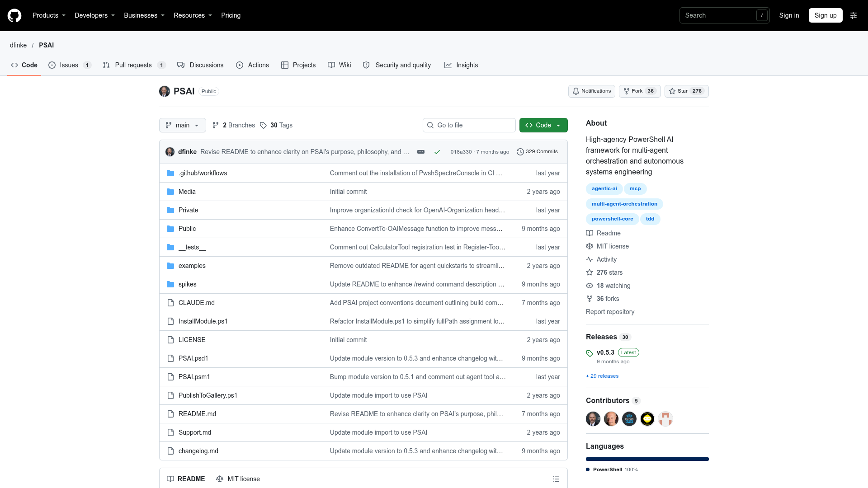Focus the header Search box
868x488 pixels.
[724, 15]
